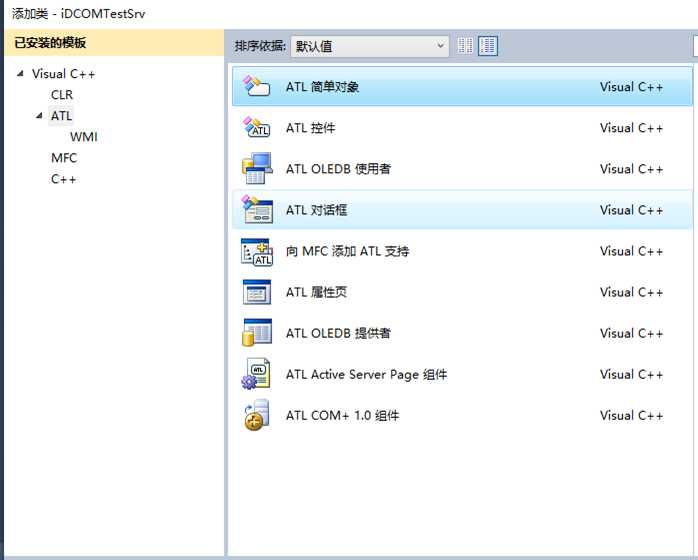Click the ATL 属性页 template icon

(x=257, y=292)
